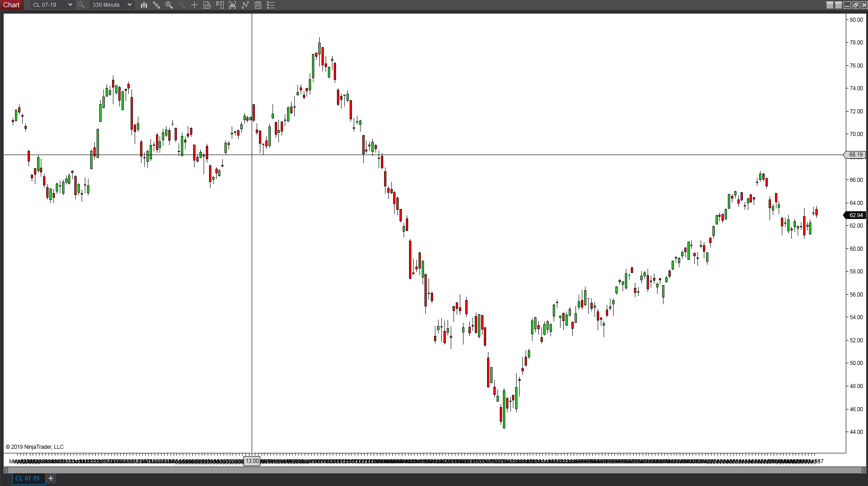Click the 48.00 price axis label
The height and width of the screenshot is (486, 868).
pos(856,386)
